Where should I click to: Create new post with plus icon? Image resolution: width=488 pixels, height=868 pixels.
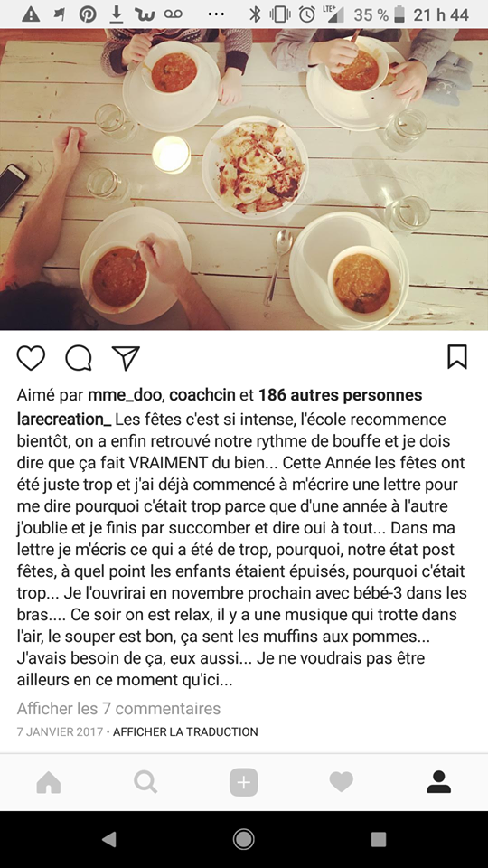(243, 782)
